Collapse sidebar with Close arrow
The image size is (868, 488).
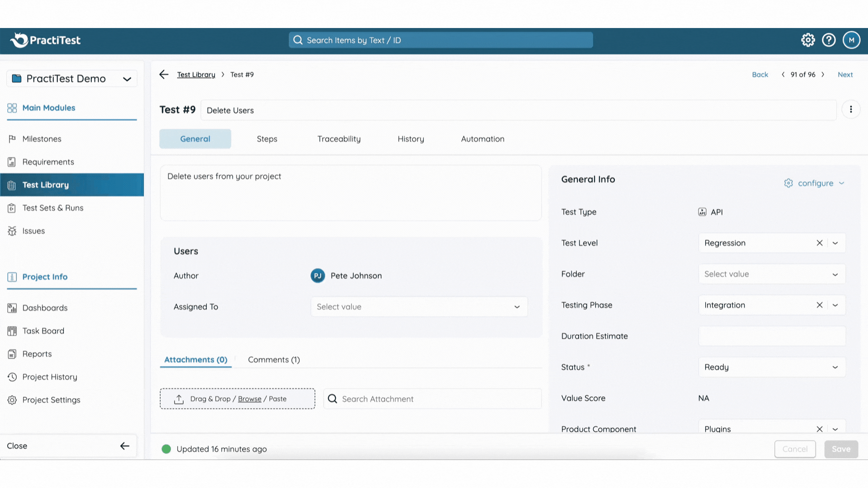click(x=124, y=446)
